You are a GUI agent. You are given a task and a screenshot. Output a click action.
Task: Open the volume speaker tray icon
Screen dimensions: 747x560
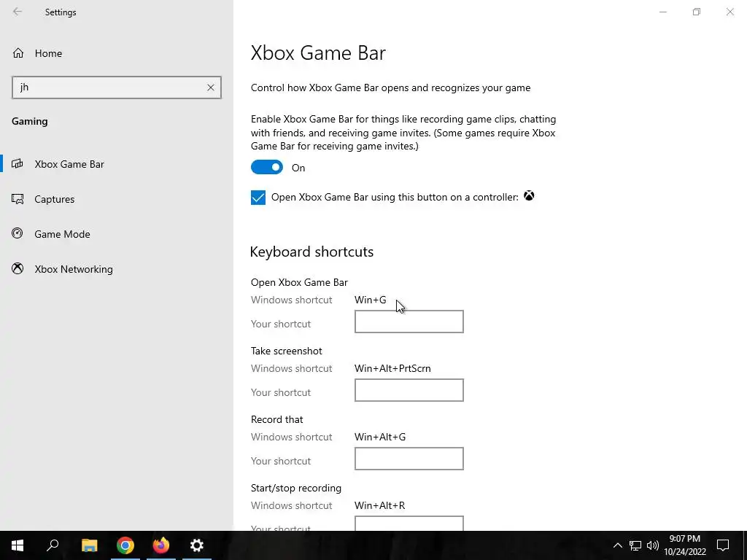(x=653, y=545)
